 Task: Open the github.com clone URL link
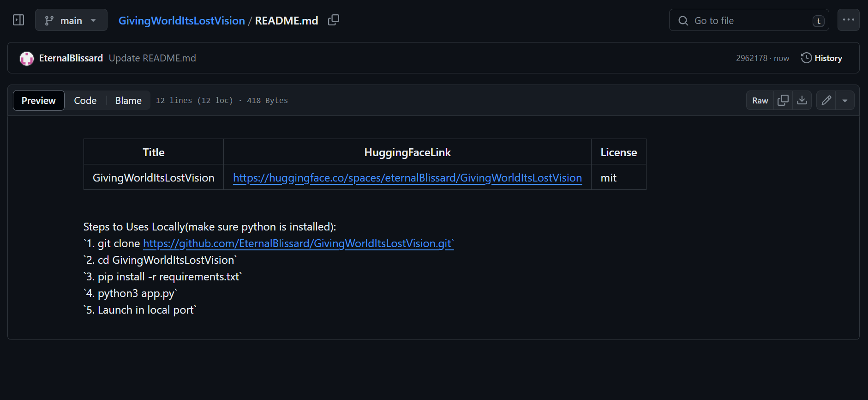coord(299,243)
